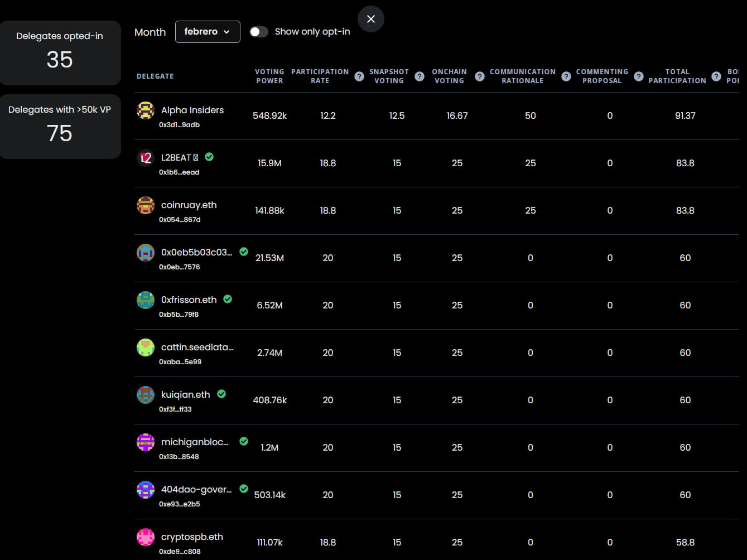Sort by the Delegate column header
This screenshot has height=560, width=747.
point(155,76)
